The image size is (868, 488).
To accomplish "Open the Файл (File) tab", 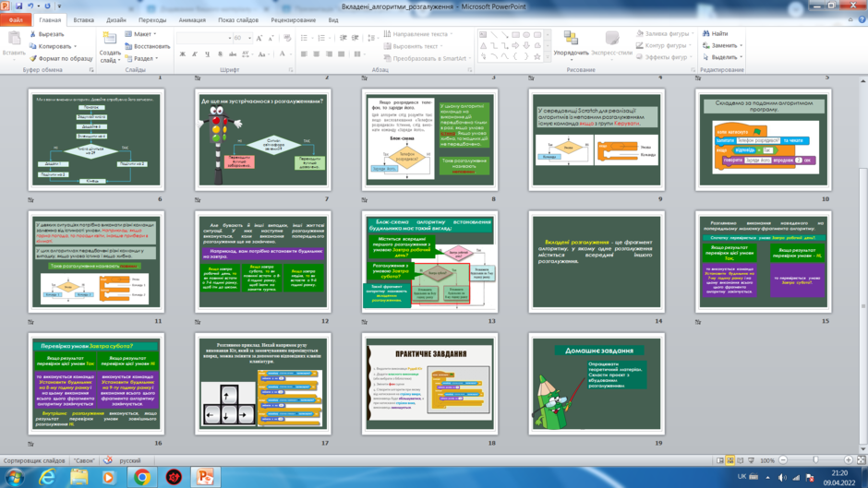I will 16,20.
